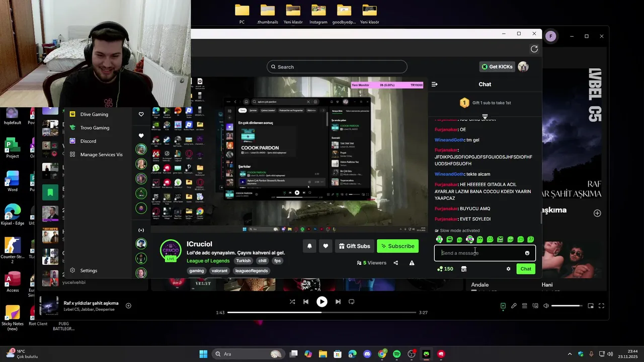The width and height of the screenshot is (644, 362).
Task: Skip to previous track in Spotify
Action: [x=306, y=302]
